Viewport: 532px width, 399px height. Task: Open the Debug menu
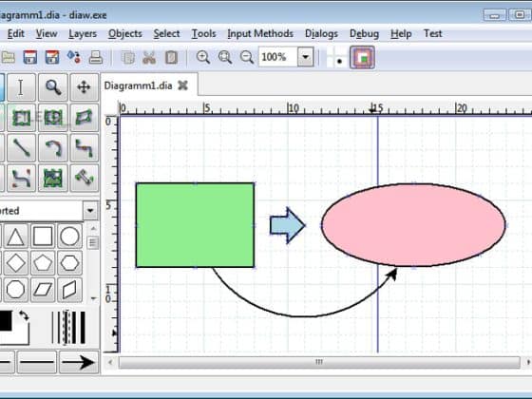[364, 33]
